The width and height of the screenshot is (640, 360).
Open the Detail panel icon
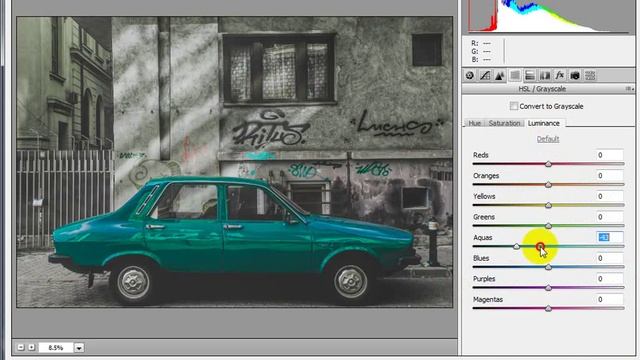[x=500, y=76]
